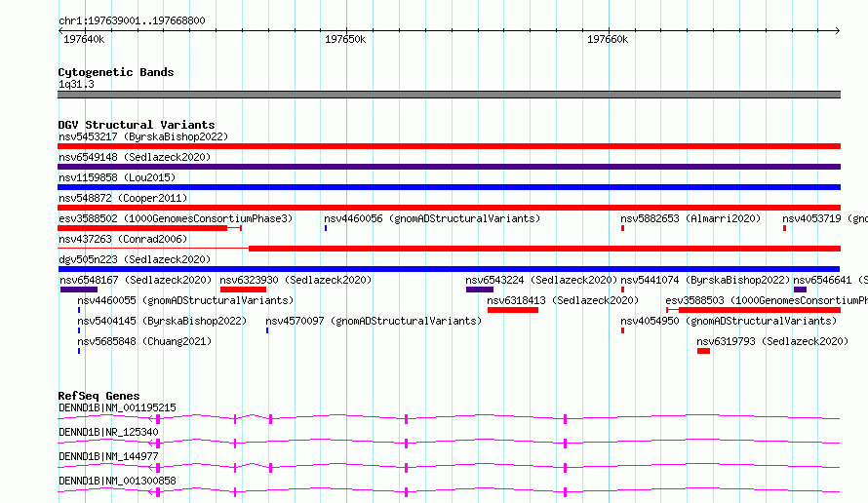Open the nsv4460056 gnomAD variant label
The width and height of the screenshot is (868, 503).
(x=432, y=218)
